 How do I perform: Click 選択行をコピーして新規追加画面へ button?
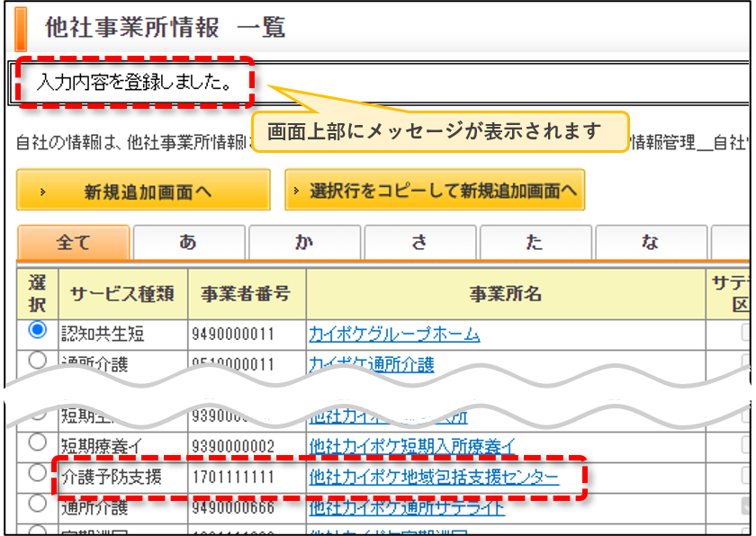coord(435,190)
